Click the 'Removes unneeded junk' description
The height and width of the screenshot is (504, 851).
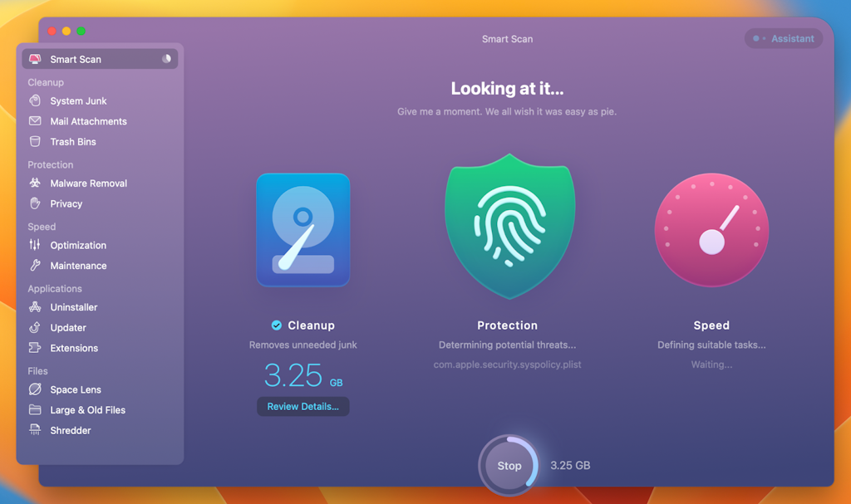[x=303, y=345]
